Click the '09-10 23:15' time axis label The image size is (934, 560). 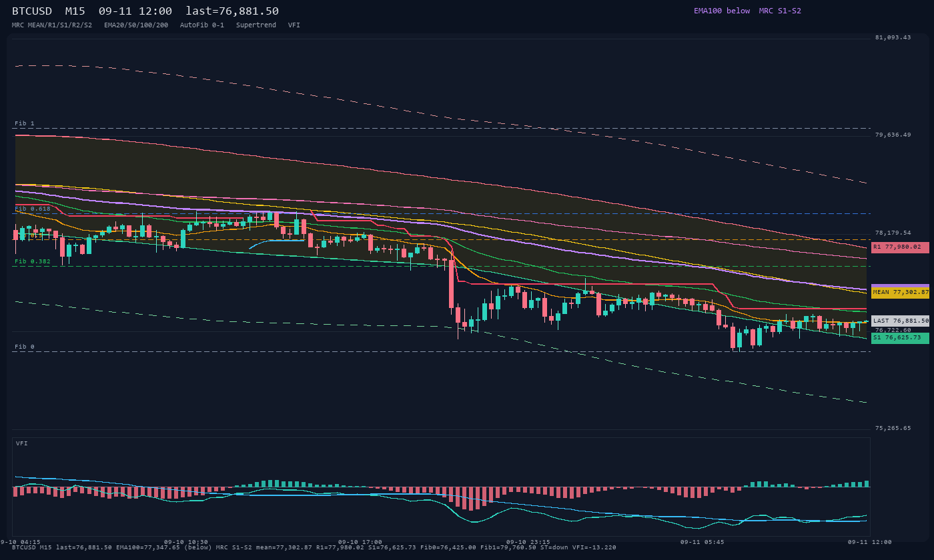pyautogui.click(x=528, y=542)
